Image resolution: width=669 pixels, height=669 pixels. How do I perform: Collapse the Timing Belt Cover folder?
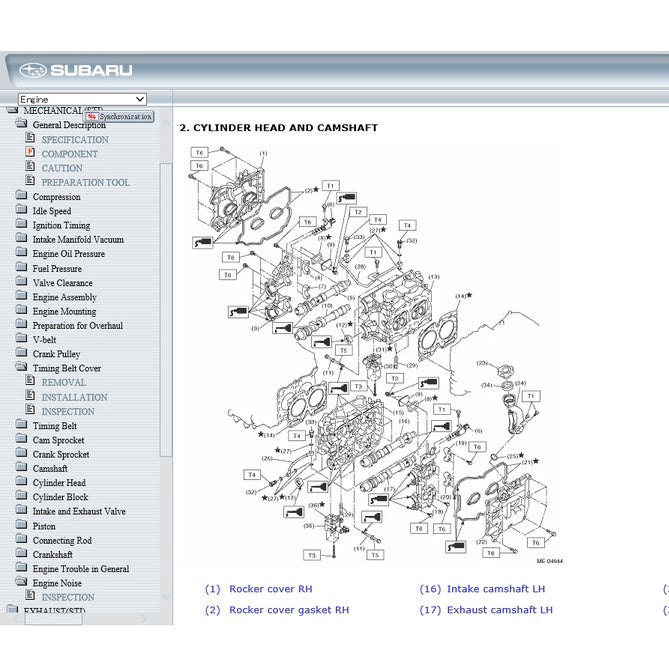(x=21, y=368)
